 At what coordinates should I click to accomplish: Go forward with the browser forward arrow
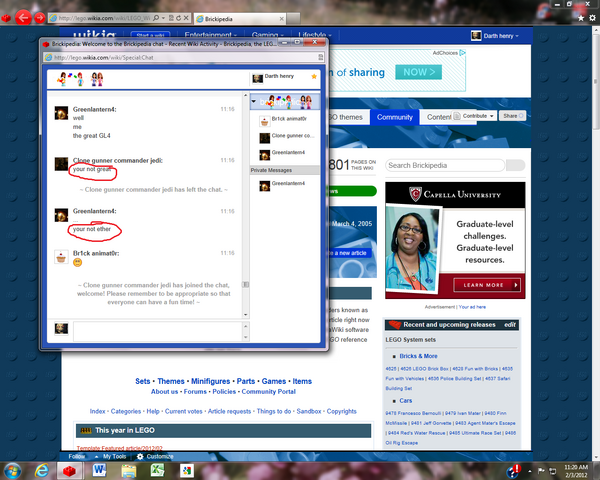(x=39, y=18)
